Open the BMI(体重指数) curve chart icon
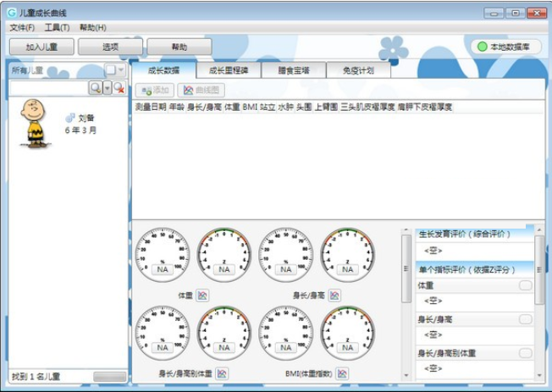Image resolution: width=552 pixels, height=392 pixels. point(342,373)
